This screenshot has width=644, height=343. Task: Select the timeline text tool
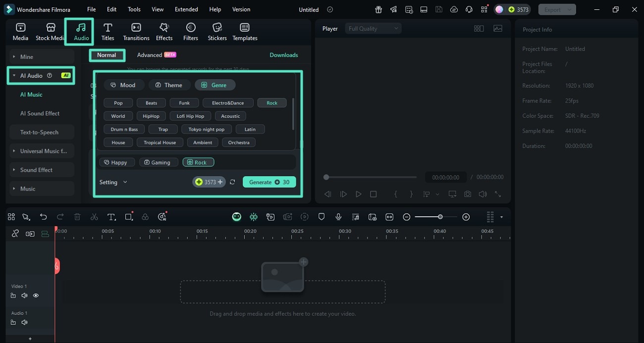pyautogui.click(x=111, y=217)
